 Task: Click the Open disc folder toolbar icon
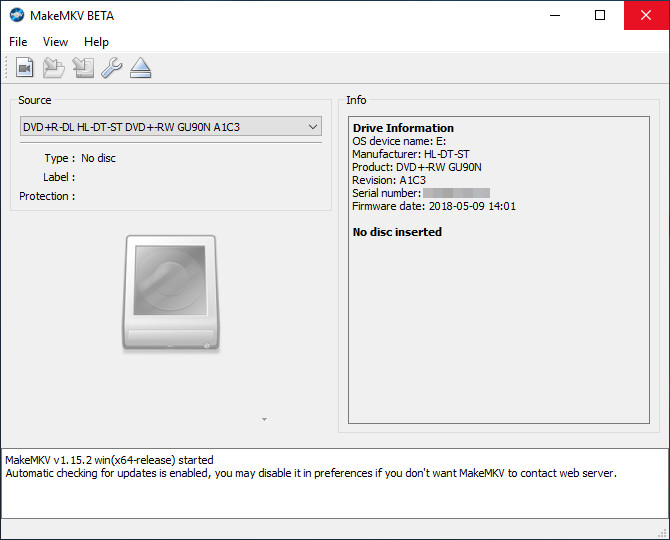[54, 68]
